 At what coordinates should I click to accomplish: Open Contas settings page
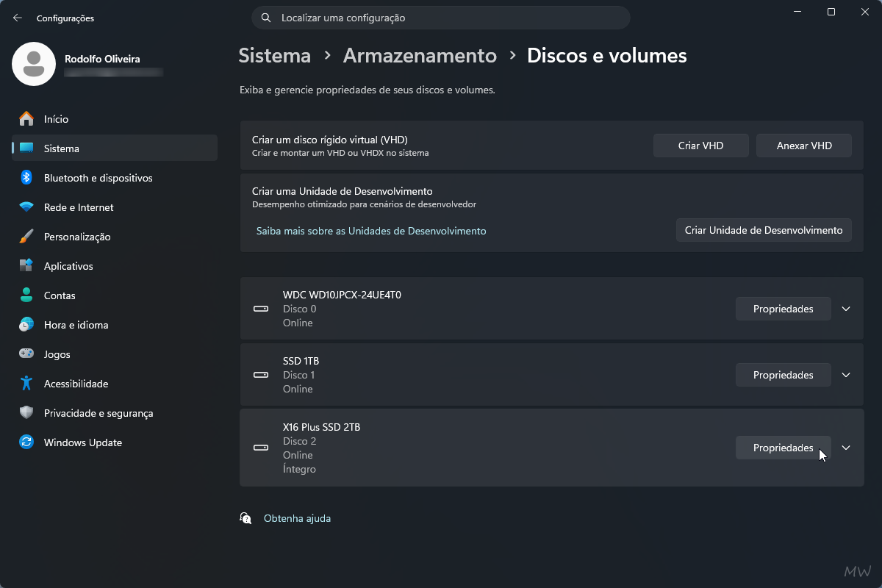coord(115,295)
